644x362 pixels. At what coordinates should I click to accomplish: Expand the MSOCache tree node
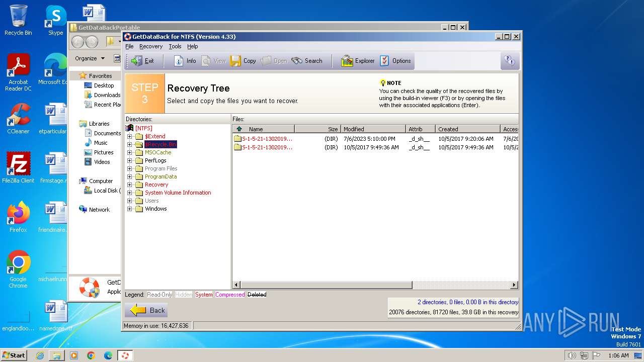click(x=129, y=152)
